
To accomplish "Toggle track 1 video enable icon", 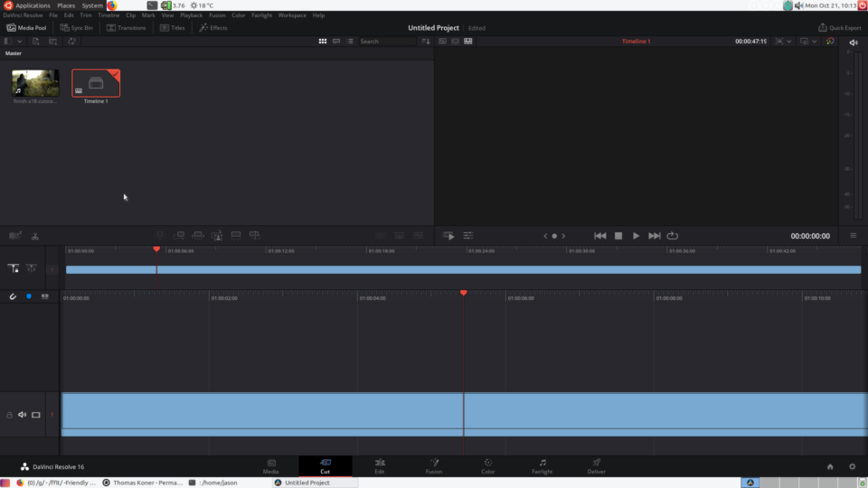I will point(36,415).
